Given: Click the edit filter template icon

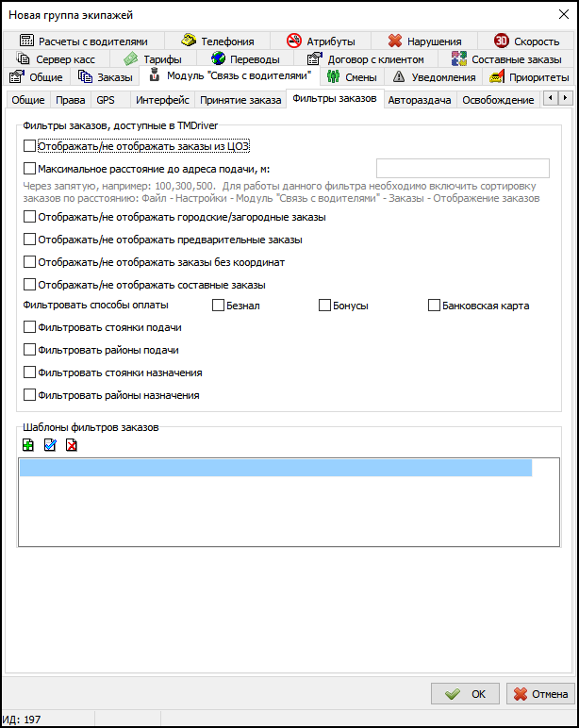Looking at the screenshot, I should point(50,445).
